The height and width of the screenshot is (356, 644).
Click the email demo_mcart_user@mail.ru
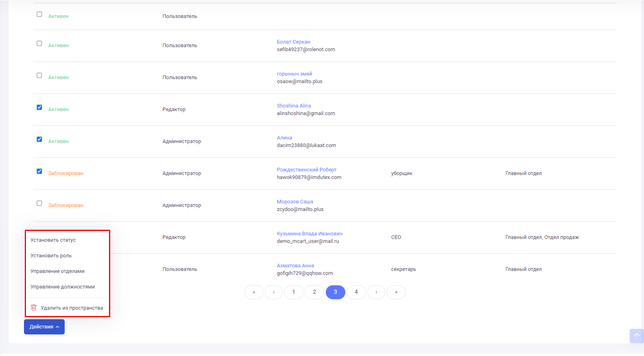tap(308, 241)
